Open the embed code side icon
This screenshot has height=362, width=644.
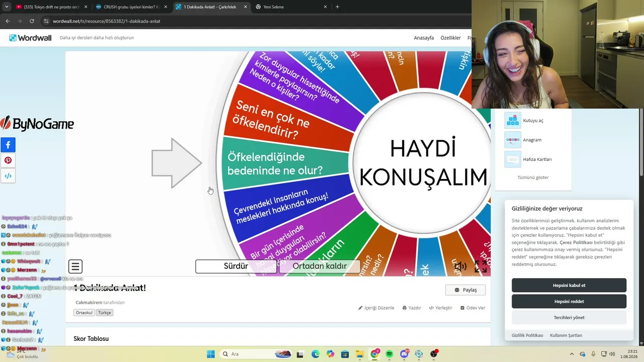coord(8,176)
